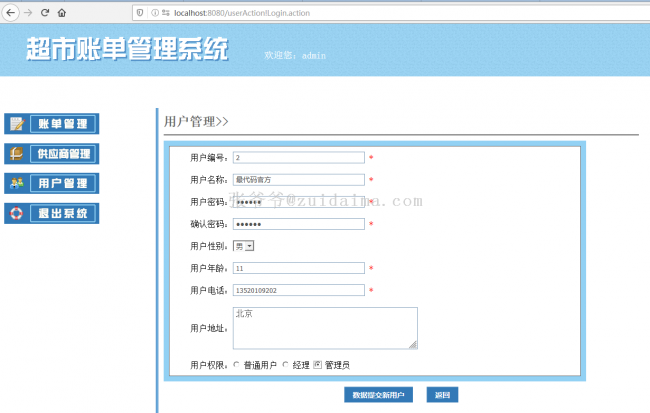This screenshot has height=413, width=650.
Task: Open the 用户性别 gender dropdown
Action: point(244,245)
